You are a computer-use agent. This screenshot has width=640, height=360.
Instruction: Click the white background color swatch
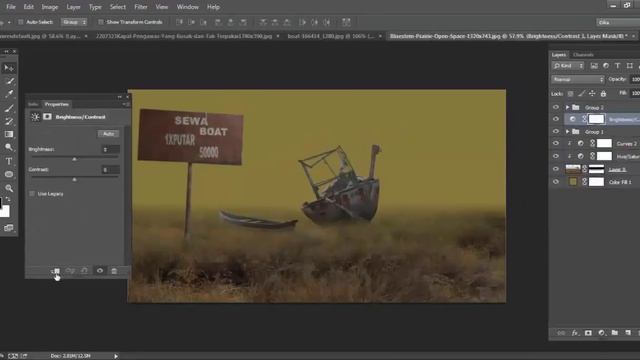pos(4,211)
